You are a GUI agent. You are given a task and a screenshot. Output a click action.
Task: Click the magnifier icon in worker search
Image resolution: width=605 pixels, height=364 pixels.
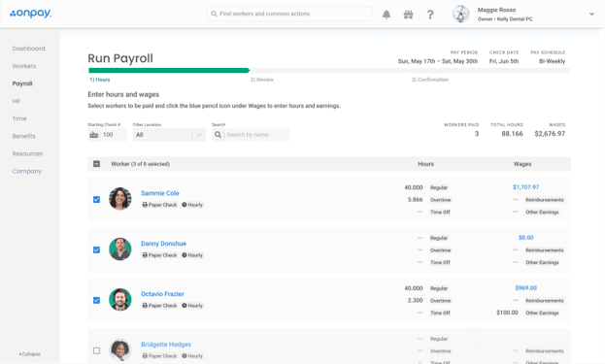tap(218, 135)
